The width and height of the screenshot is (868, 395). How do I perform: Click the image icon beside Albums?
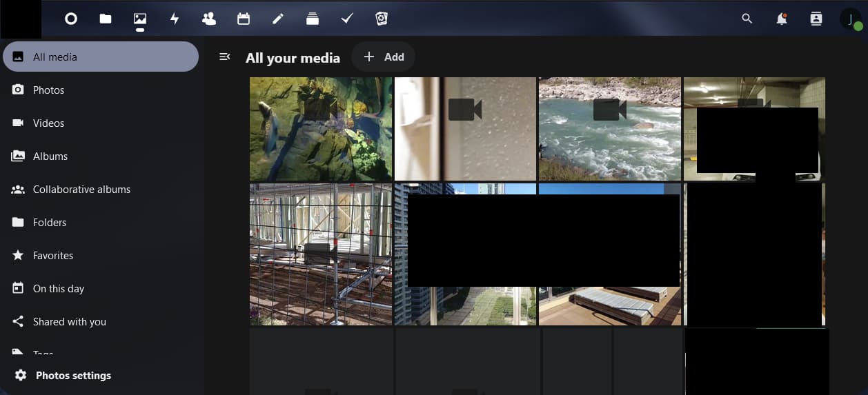[18, 156]
